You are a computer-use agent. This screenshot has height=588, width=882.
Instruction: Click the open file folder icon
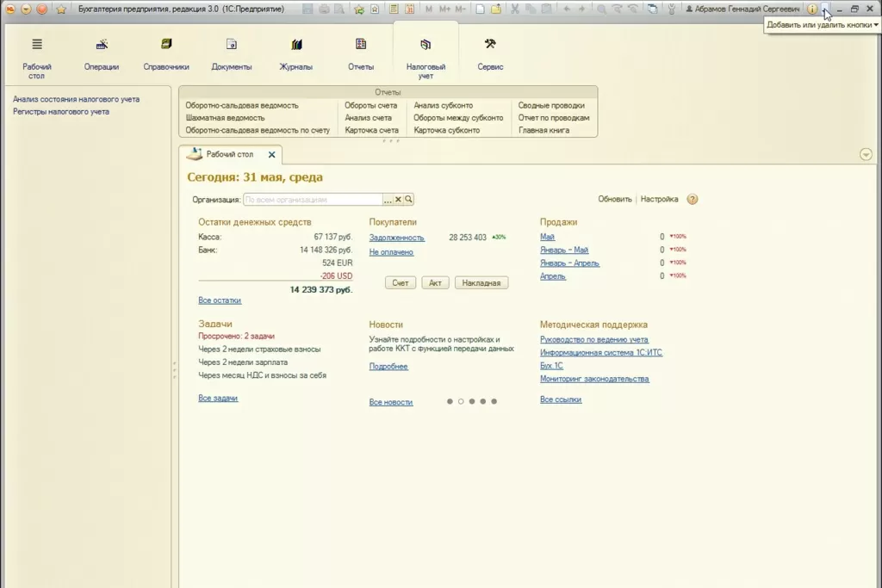[x=495, y=9]
